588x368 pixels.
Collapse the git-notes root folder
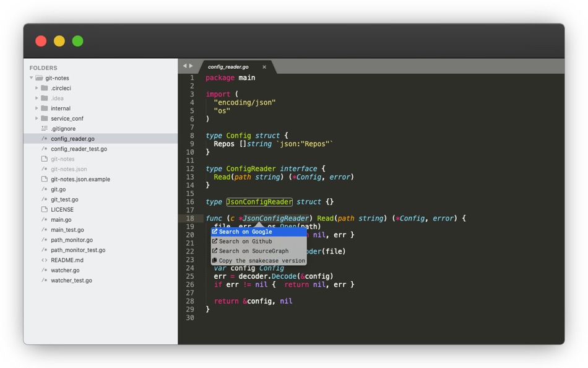[32, 77]
